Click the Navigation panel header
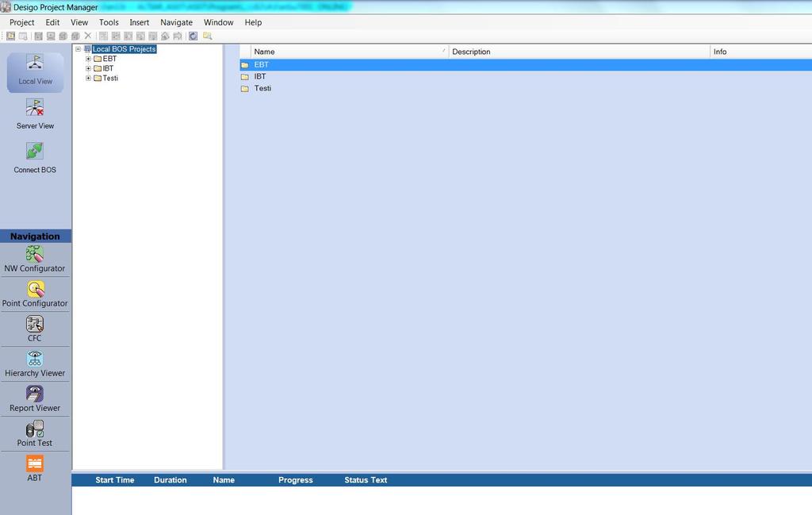Viewport: 812px width, 515px height. pos(35,236)
